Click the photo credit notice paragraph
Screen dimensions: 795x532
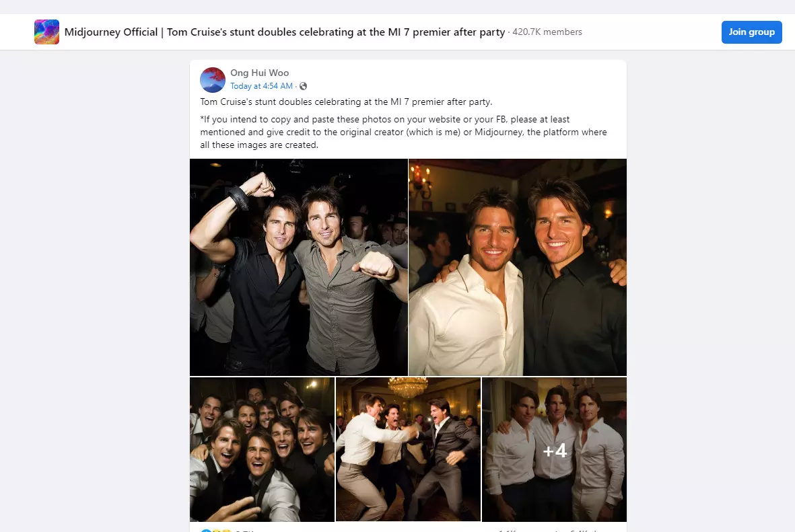click(x=403, y=132)
